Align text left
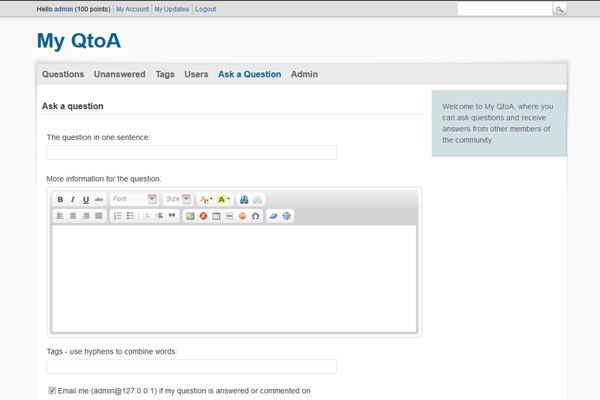 pyautogui.click(x=60, y=216)
